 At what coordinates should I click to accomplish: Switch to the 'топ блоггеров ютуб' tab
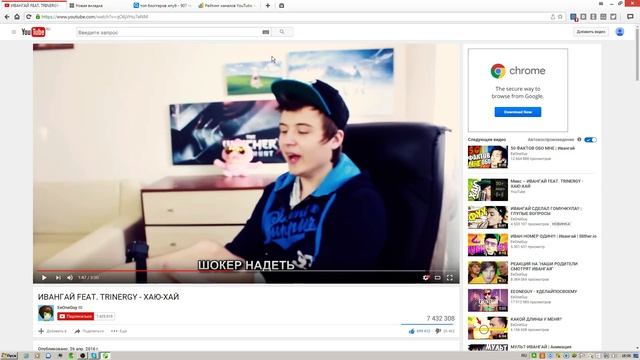[x=162, y=6]
